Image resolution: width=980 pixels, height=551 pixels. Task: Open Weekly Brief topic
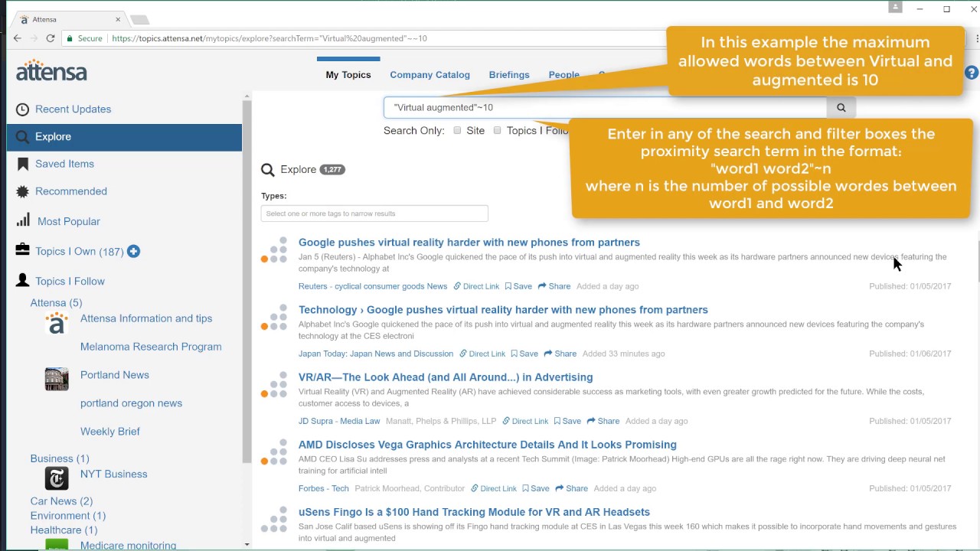pos(110,432)
